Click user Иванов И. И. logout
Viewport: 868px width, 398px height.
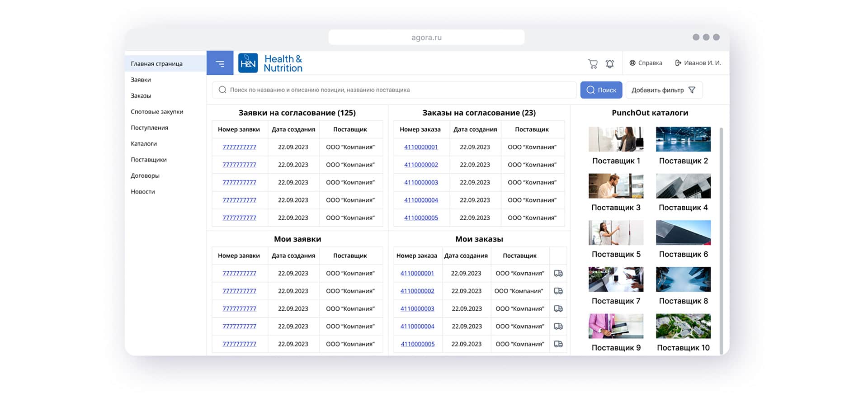pyautogui.click(x=698, y=63)
